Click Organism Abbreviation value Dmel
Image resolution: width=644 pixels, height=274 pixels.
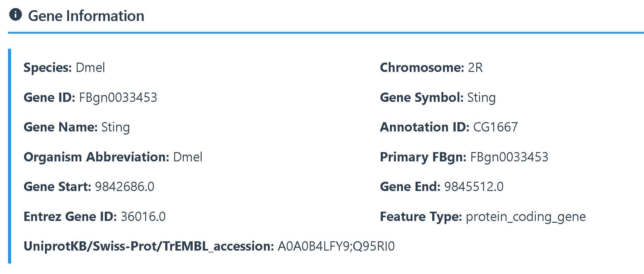[188, 157]
